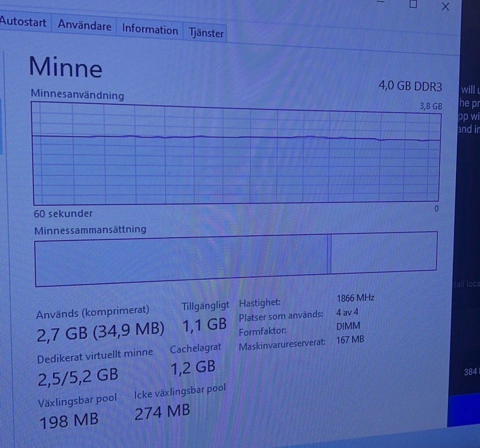This screenshot has width=480, height=448.
Task: Click the 3,8 GB graph maximum label
Action: 430,106
